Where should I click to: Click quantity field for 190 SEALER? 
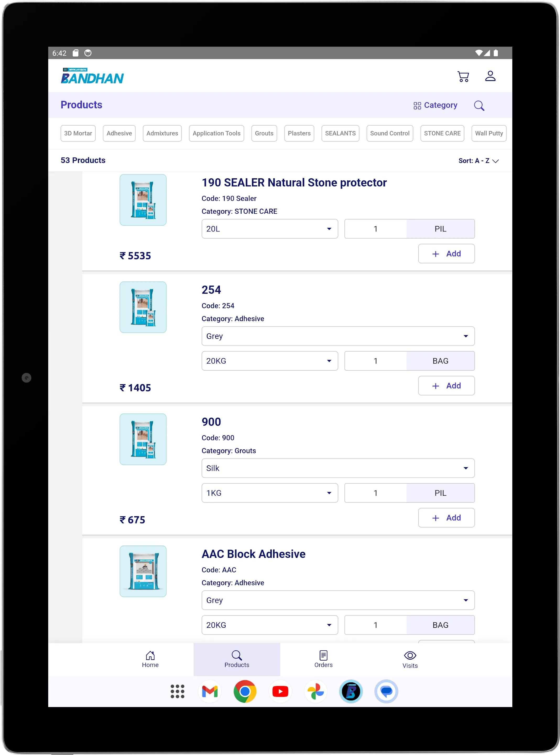point(375,229)
